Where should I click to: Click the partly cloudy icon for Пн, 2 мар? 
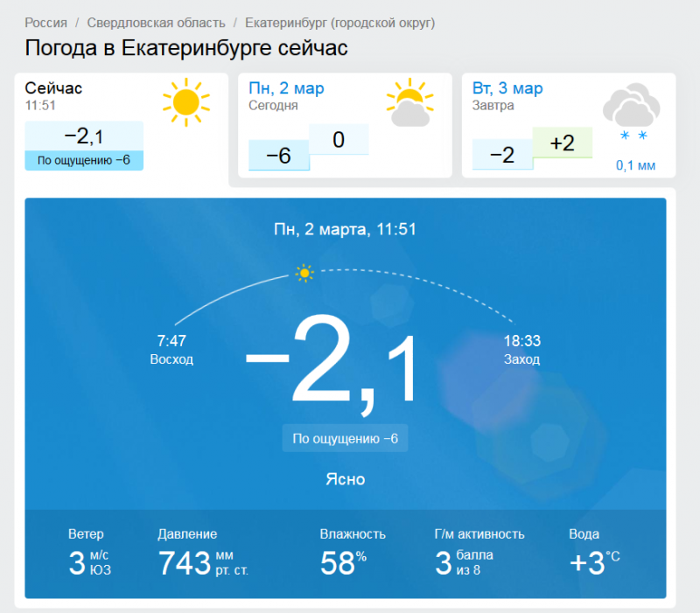tap(409, 102)
